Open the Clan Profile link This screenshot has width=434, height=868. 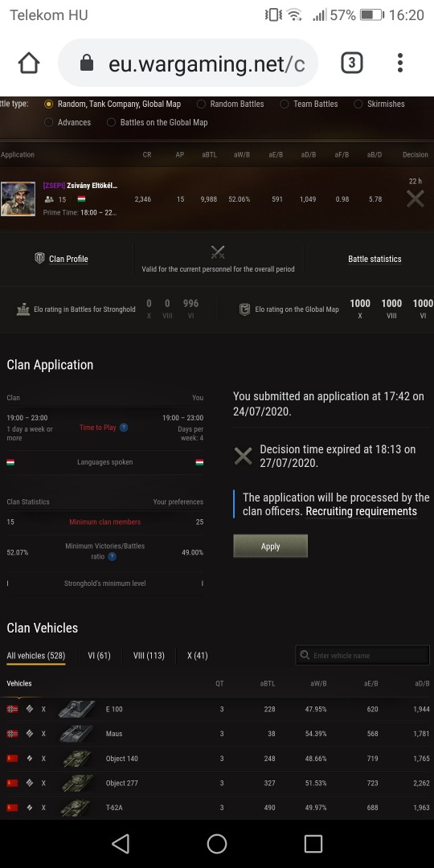point(68,259)
